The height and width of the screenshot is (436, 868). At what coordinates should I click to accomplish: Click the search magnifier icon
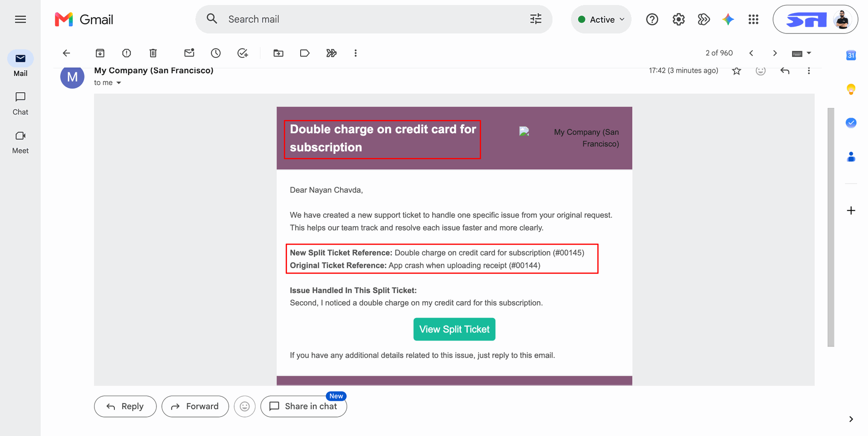point(212,19)
